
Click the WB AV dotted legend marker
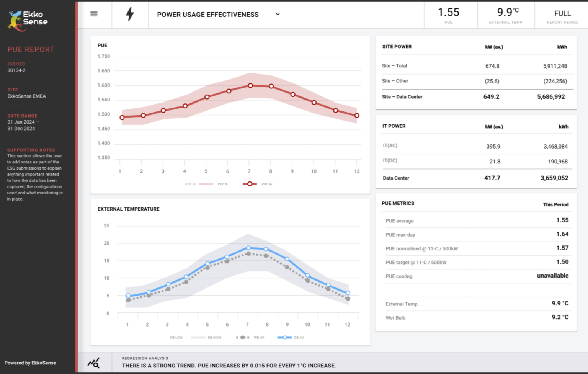[243, 337]
